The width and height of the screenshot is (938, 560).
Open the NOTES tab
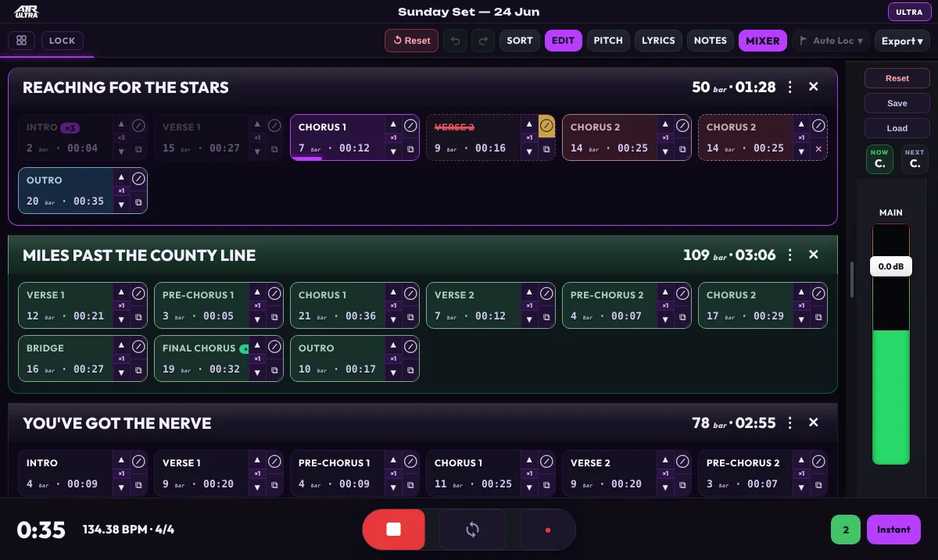711,41
